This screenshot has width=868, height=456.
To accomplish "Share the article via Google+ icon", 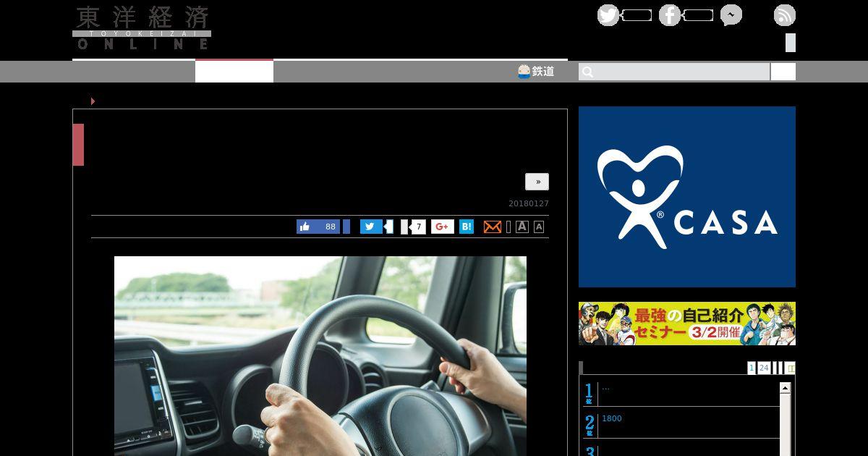I will tap(443, 227).
